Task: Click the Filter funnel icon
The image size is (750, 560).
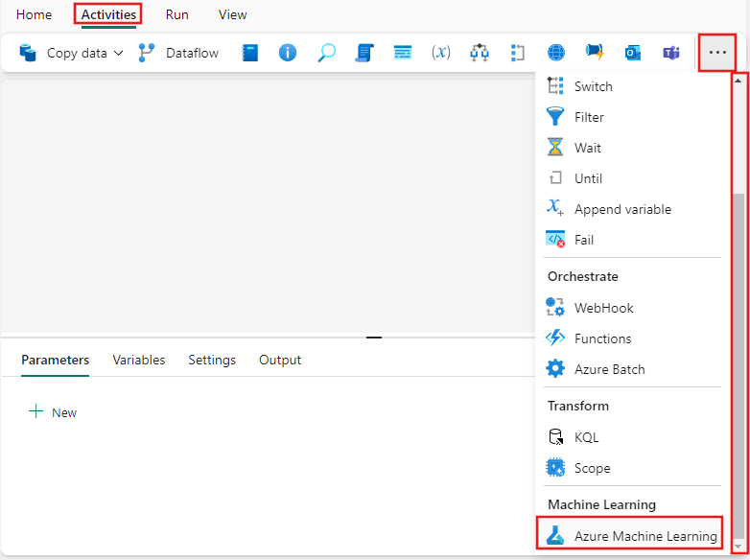Action: (555, 117)
